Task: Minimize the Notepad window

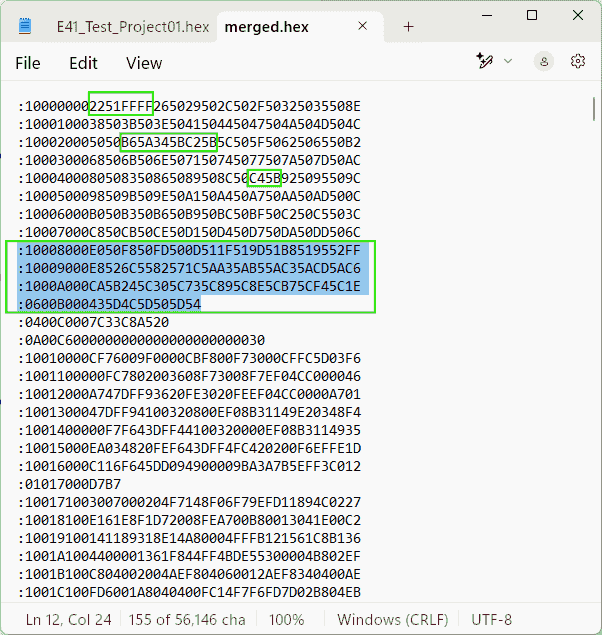Action: pos(487,16)
